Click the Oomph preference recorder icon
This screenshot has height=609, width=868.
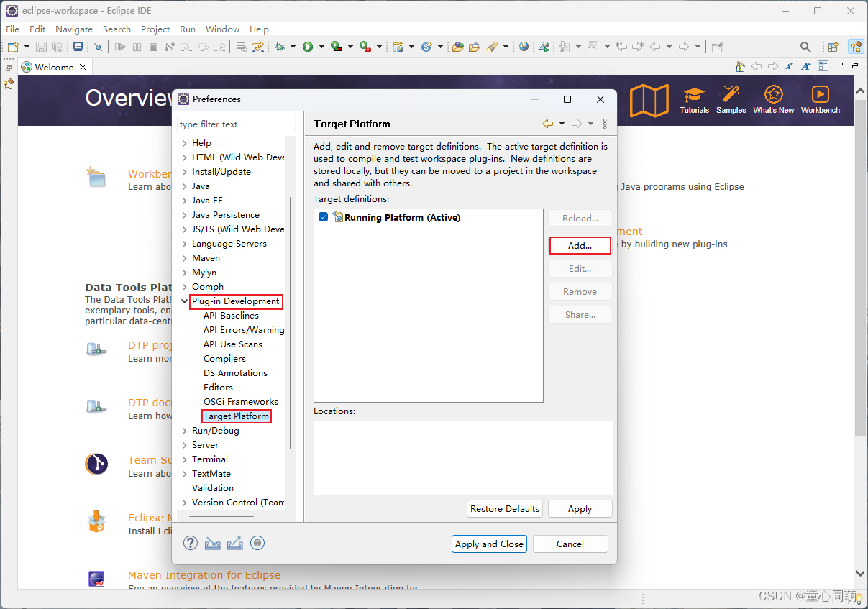[257, 543]
